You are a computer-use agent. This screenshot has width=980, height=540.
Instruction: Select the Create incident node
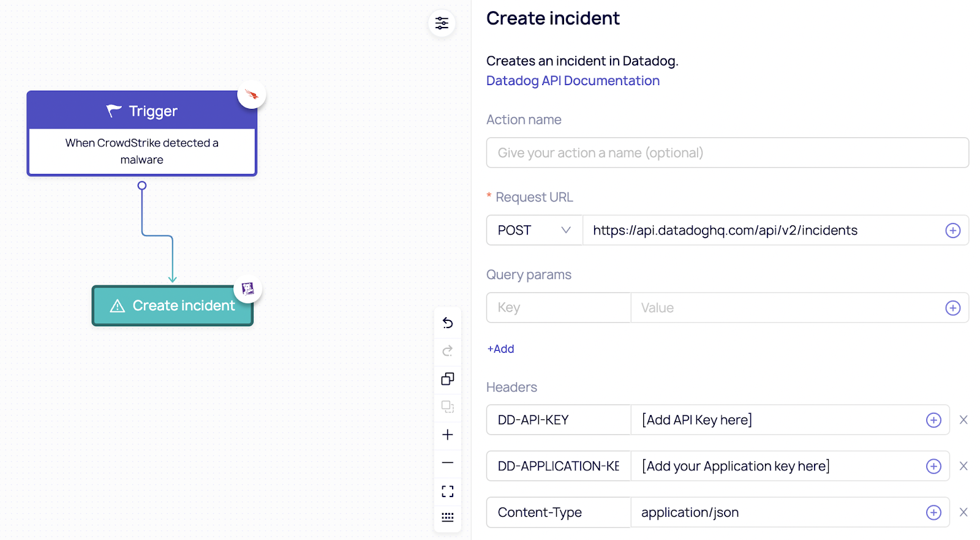coord(172,306)
